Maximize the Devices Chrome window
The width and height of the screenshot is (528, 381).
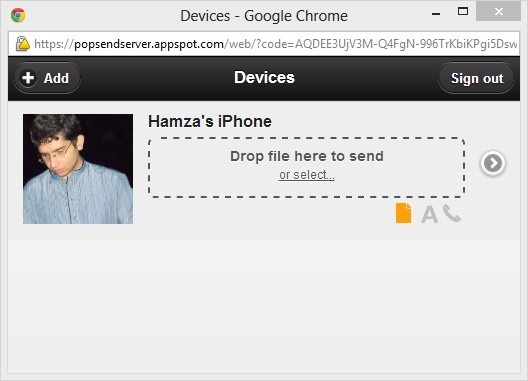tap(463, 12)
